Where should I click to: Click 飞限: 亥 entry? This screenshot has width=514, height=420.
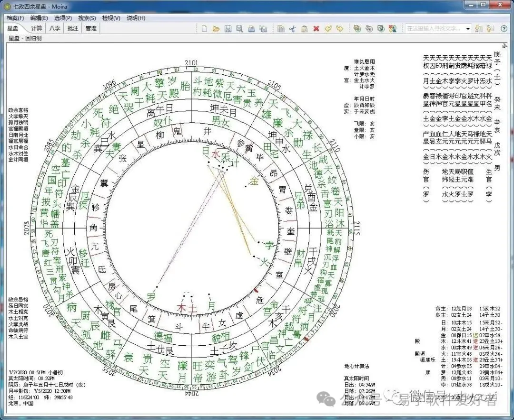point(363,124)
